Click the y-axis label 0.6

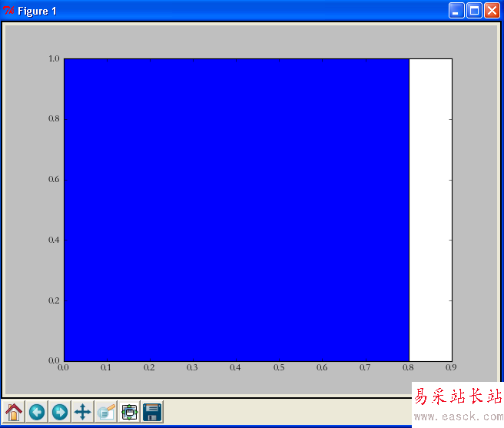coord(54,180)
